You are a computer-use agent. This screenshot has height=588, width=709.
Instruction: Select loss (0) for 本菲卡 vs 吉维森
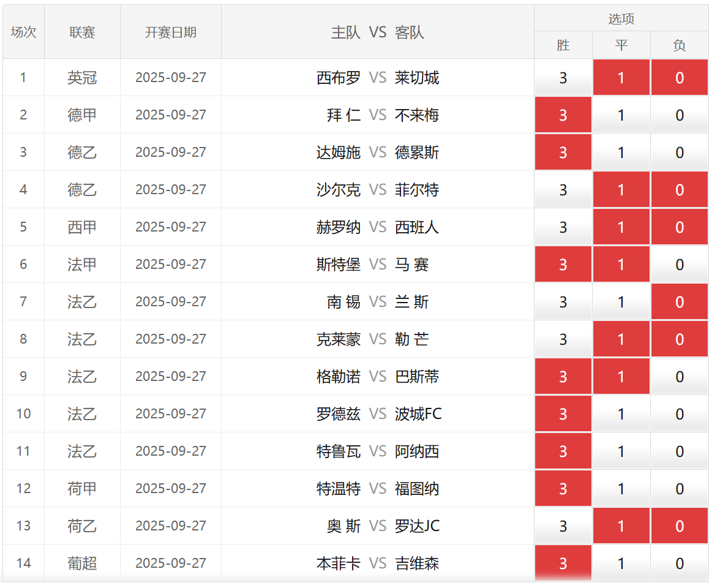pyautogui.click(x=679, y=563)
